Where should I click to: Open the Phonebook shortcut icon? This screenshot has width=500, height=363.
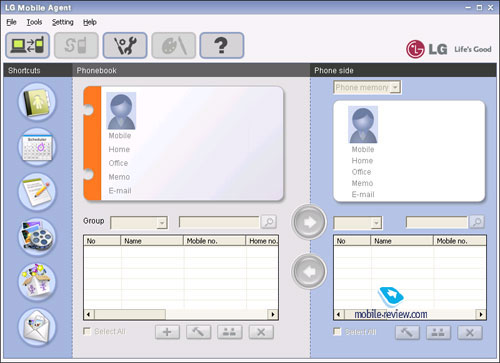37,102
